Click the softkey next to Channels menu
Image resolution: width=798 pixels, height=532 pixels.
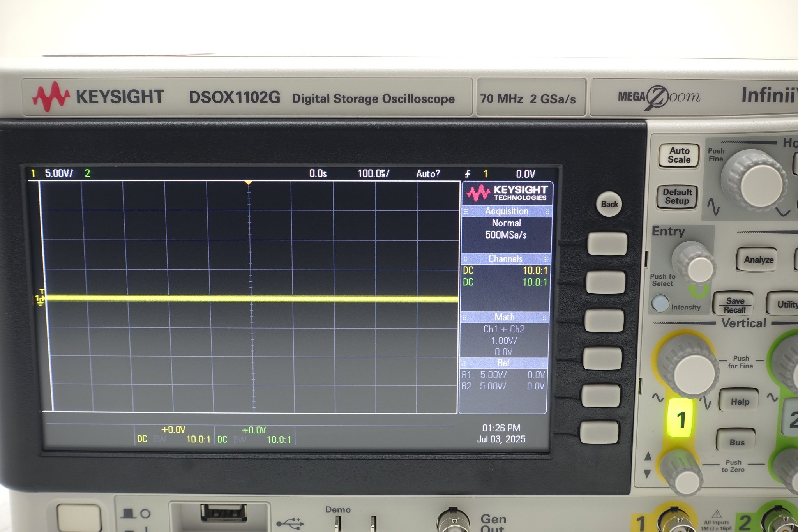606,282
